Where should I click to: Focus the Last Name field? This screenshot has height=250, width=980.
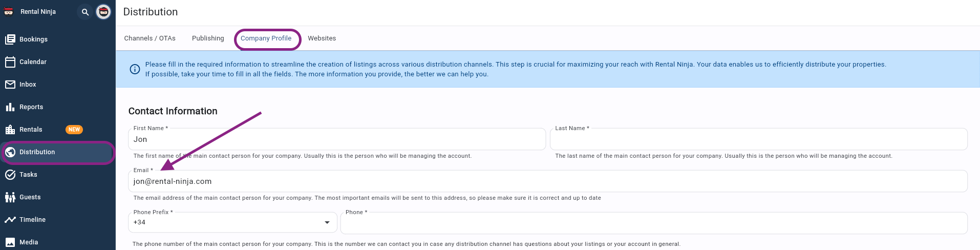point(759,139)
